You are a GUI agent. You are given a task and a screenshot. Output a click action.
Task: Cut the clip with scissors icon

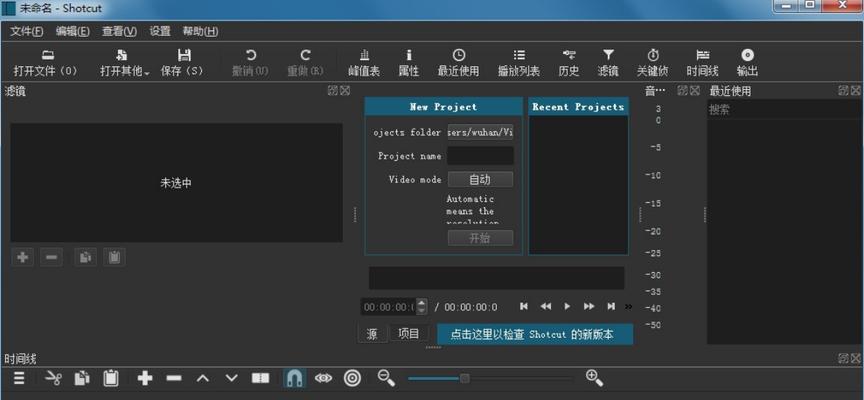point(53,379)
